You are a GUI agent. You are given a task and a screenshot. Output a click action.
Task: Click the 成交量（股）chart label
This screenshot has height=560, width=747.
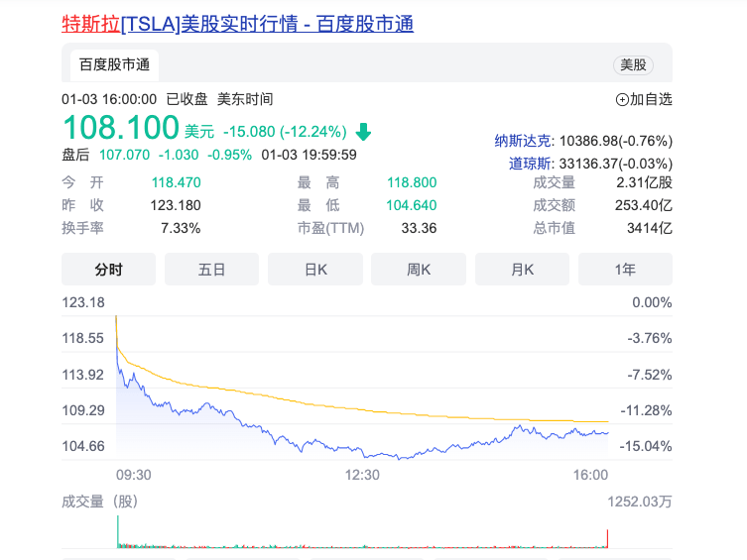point(100,502)
